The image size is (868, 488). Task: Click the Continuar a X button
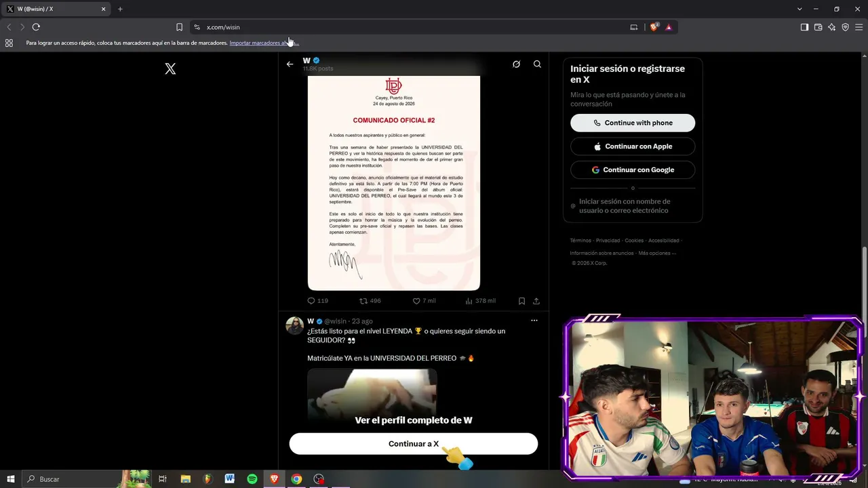pyautogui.click(x=414, y=444)
